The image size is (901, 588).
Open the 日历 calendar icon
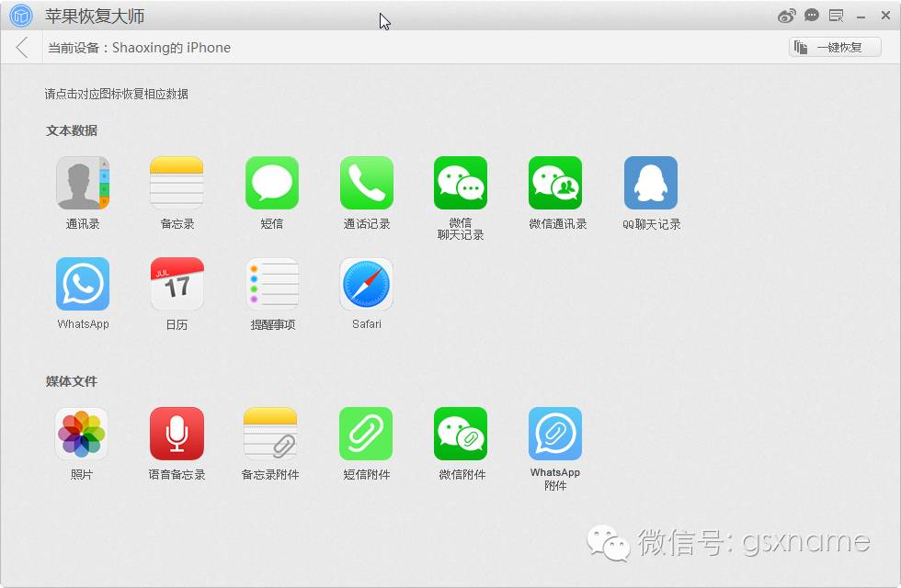tap(177, 284)
